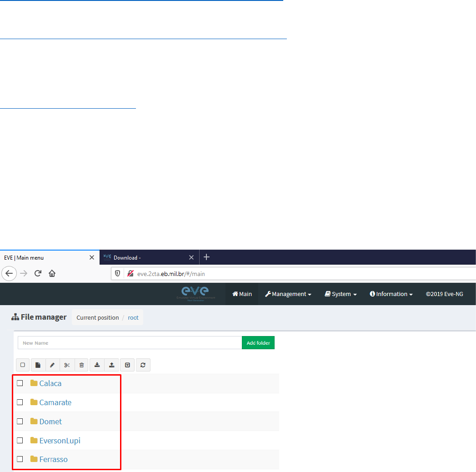Expand the System dropdown
Image resolution: width=476 pixels, height=472 pixels.
point(340,294)
